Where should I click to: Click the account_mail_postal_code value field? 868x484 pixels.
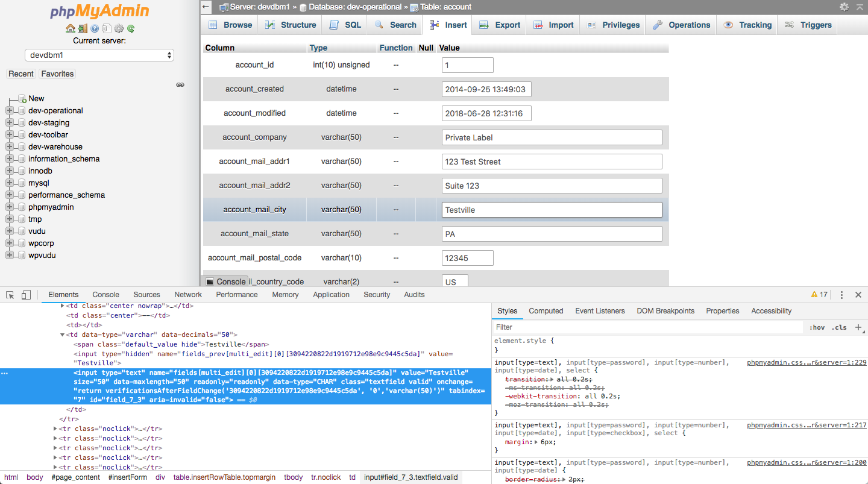[x=467, y=258]
